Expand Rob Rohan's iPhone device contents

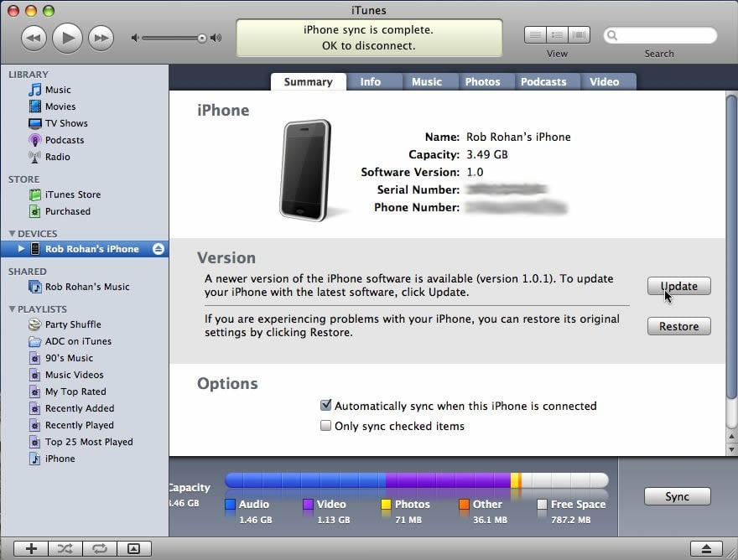pos(21,248)
